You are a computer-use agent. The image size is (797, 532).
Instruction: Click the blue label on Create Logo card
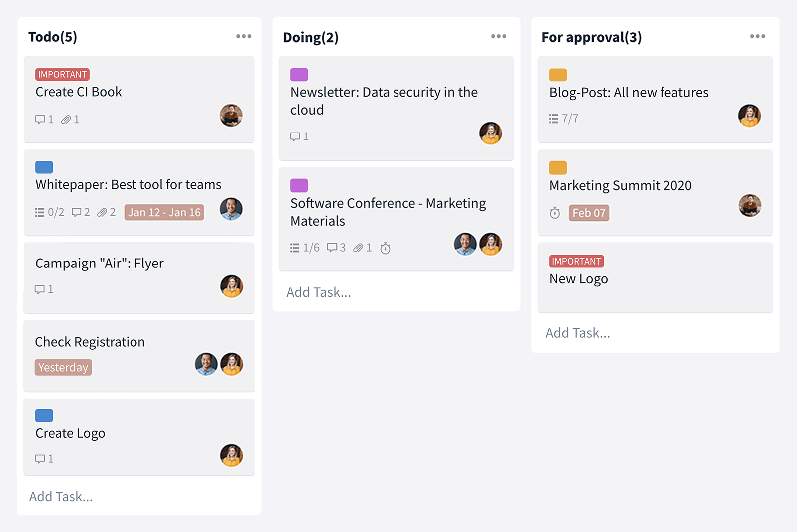point(44,415)
